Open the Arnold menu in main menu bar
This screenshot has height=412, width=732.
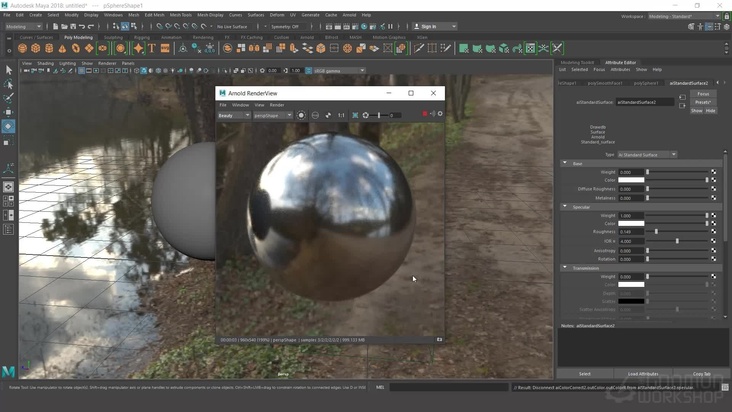[349, 15]
